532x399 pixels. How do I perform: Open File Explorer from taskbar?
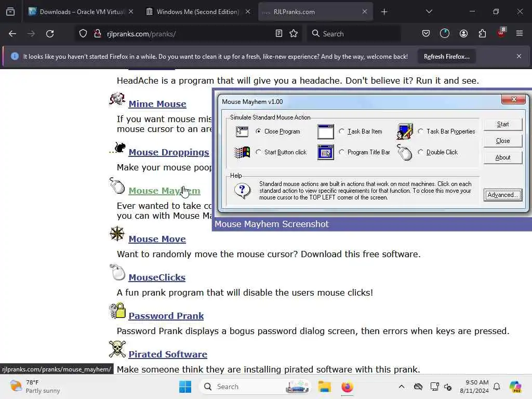tap(324, 387)
